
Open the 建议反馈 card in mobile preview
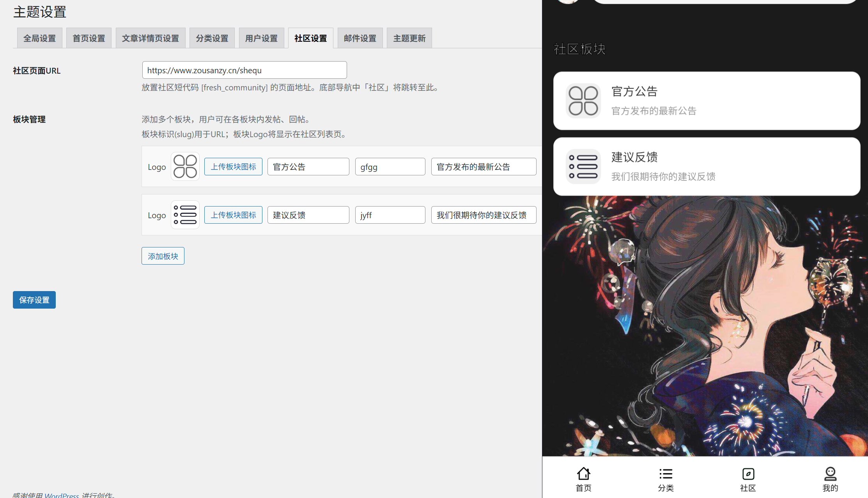coord(707,167)
